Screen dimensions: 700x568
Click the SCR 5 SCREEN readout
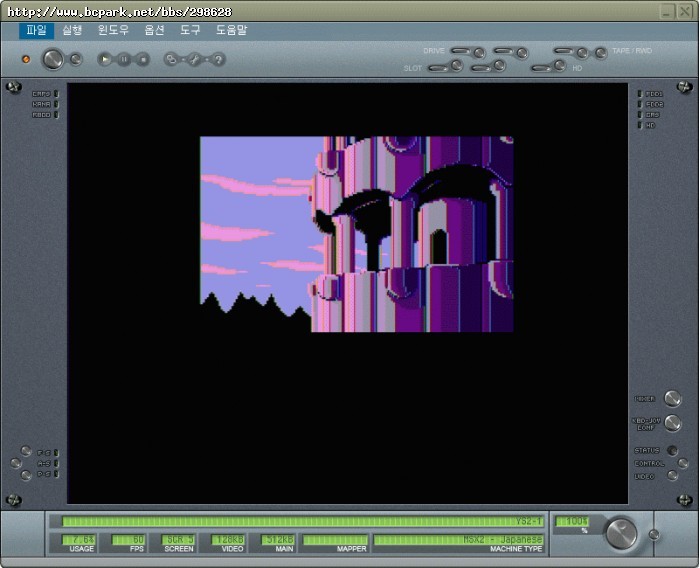(178, 540)
